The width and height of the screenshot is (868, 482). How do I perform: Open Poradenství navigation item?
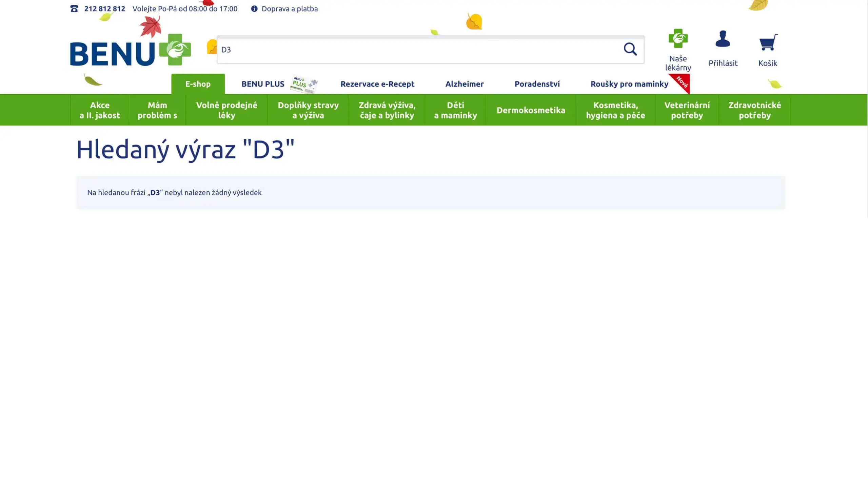click(537, 84)
